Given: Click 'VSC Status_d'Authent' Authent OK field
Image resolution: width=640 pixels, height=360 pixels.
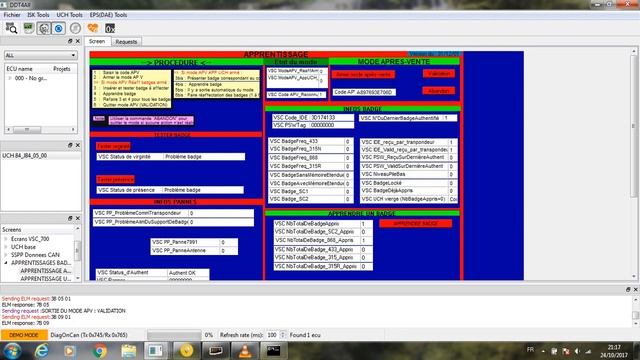Looking at the screenshot, I should (188, 273).
